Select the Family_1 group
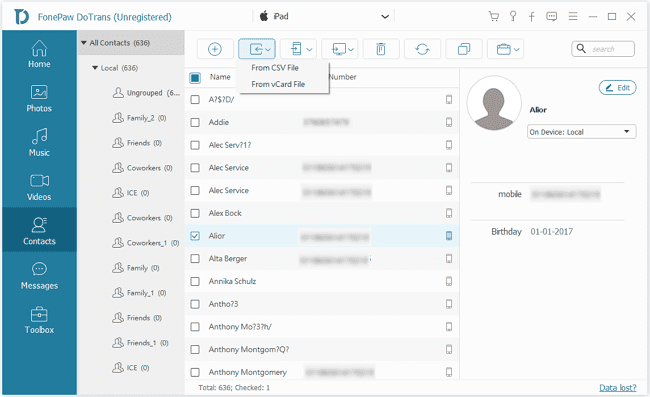650x397 pixels. coord(139,293)
